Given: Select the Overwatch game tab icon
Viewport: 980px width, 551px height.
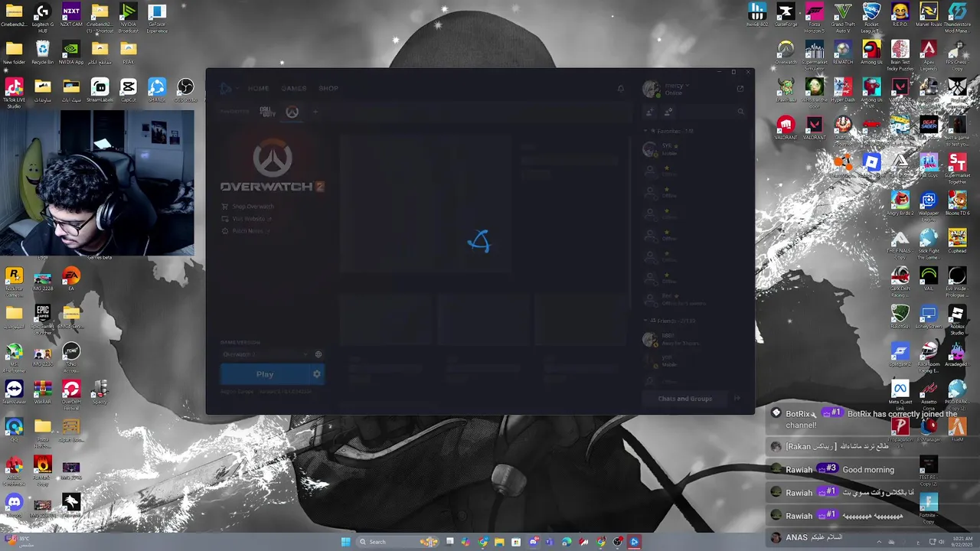Looking at the screenshot, I should [x=292, y=112].
